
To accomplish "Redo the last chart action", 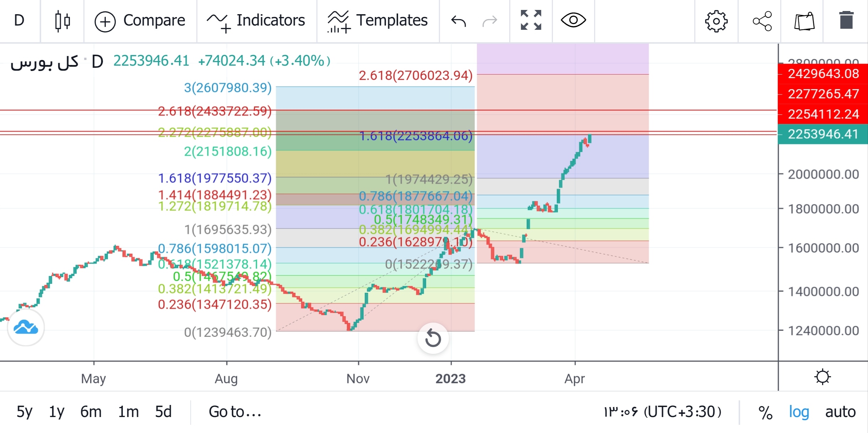I will coord(489,21).
